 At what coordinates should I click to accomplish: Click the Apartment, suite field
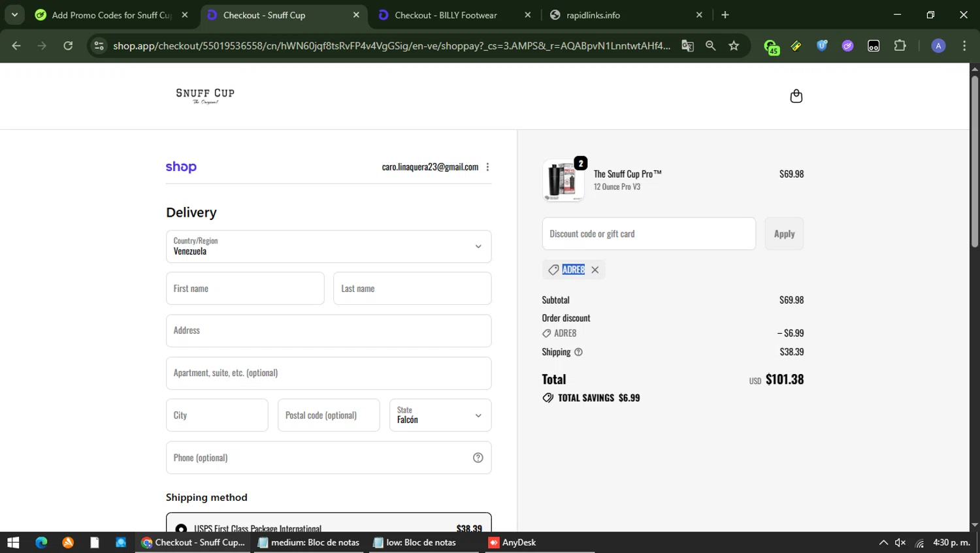tap(329, 373)
